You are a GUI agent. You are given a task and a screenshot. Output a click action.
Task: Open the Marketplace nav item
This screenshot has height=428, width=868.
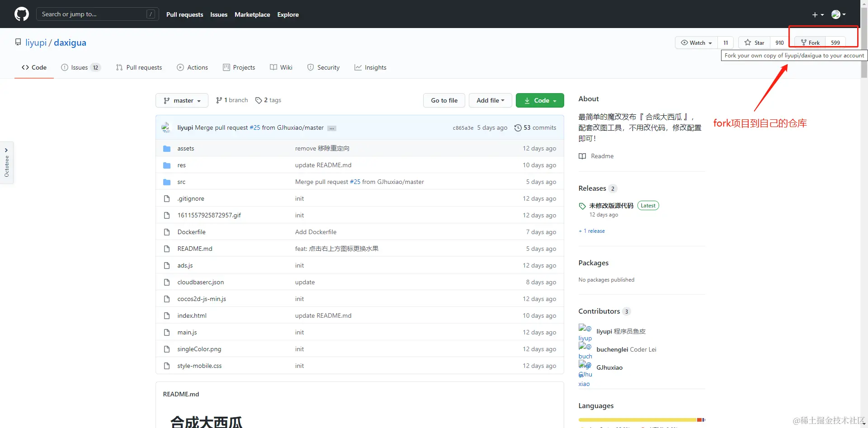(252, 14)
